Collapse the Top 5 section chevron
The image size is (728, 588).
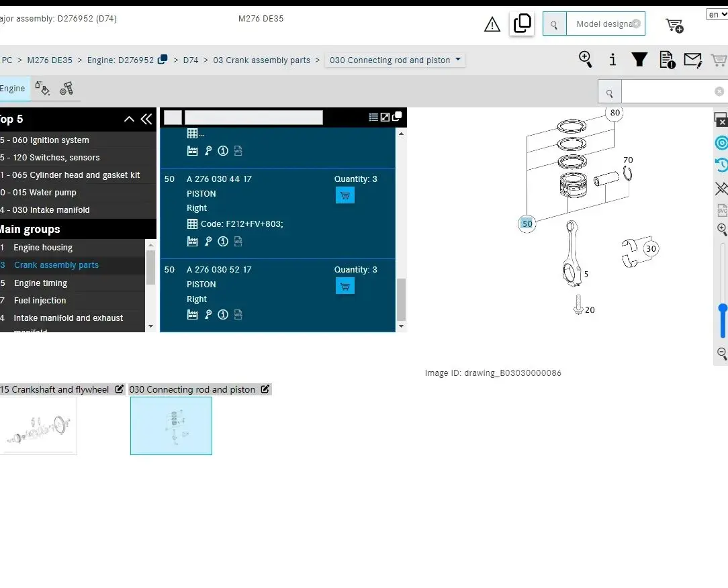coord(129,119)
